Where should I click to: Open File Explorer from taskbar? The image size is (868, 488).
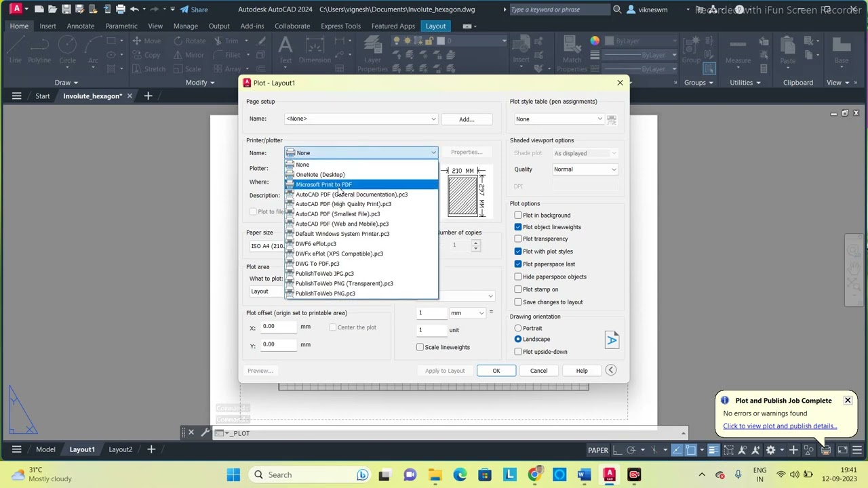pyautogui.click(x=435, y=474)
